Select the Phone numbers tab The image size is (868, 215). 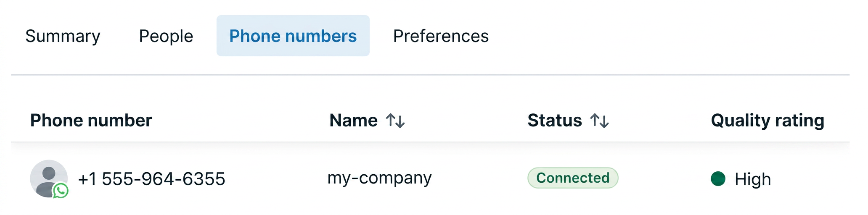pyautogui.click(x=293, y=36)
